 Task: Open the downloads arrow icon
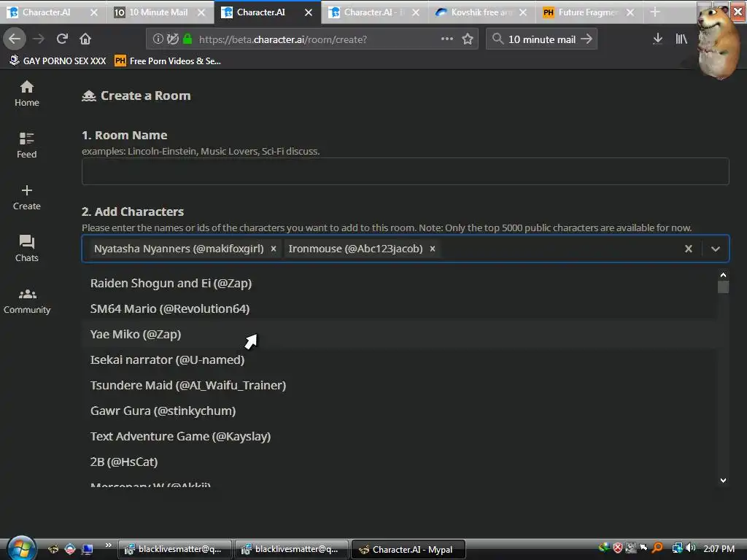coord(657,39)
